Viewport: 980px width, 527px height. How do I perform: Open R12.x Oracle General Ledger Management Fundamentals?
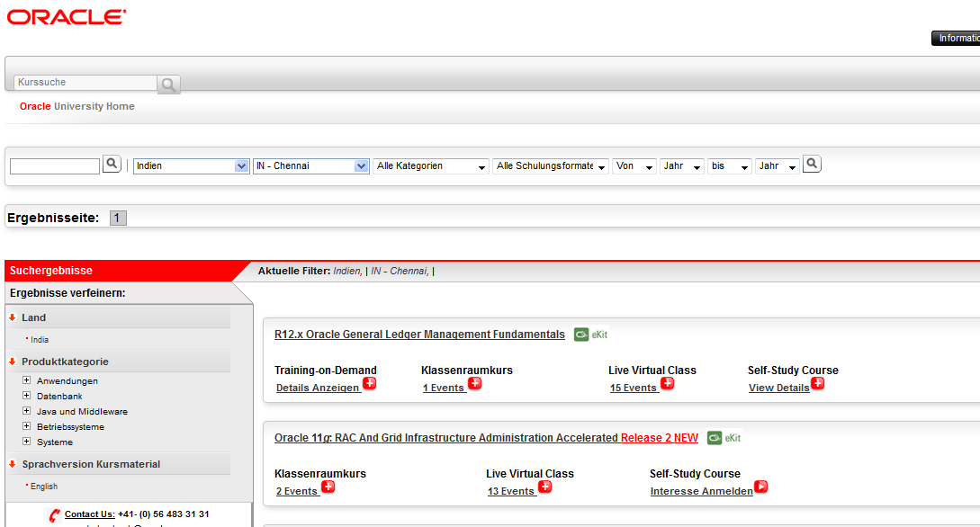tap(419, 334)
